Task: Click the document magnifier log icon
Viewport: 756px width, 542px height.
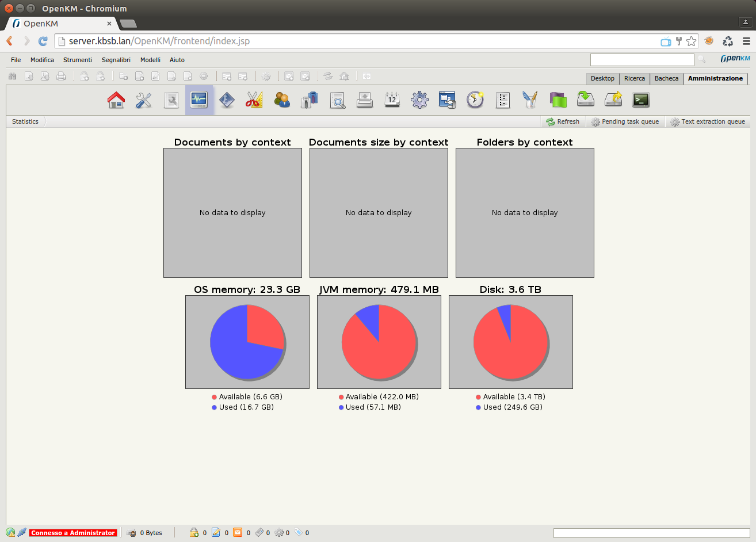Action: (337, 100)
